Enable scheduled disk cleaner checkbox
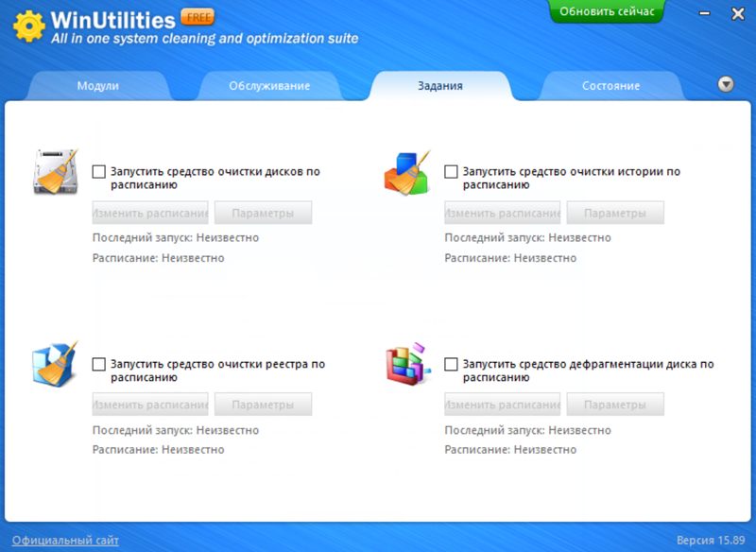The width and height of the screenshot is (756, 552). 99,172
